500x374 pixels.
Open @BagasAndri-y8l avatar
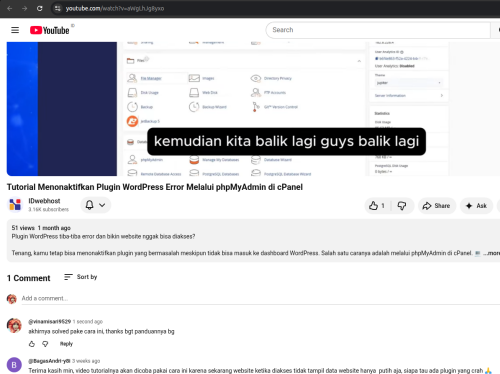click(x=14, y=365)
